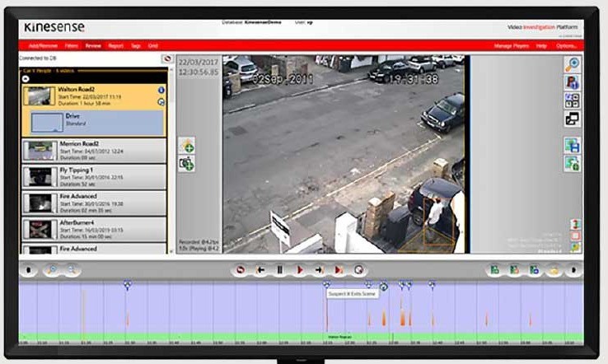Image resolution: width=608 pixels, height=364 pixels.
Task: Play the video with the red triangle
Action: click(299, 270)
